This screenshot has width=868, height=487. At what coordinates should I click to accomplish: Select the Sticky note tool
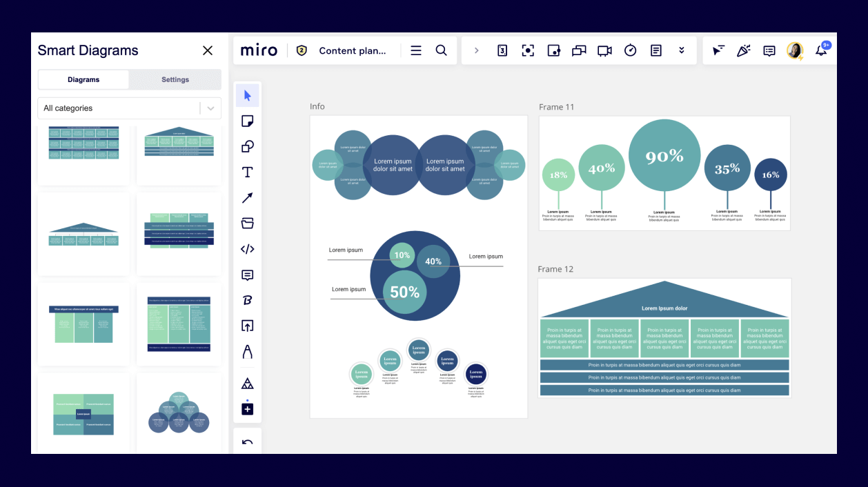pos(247,121)
